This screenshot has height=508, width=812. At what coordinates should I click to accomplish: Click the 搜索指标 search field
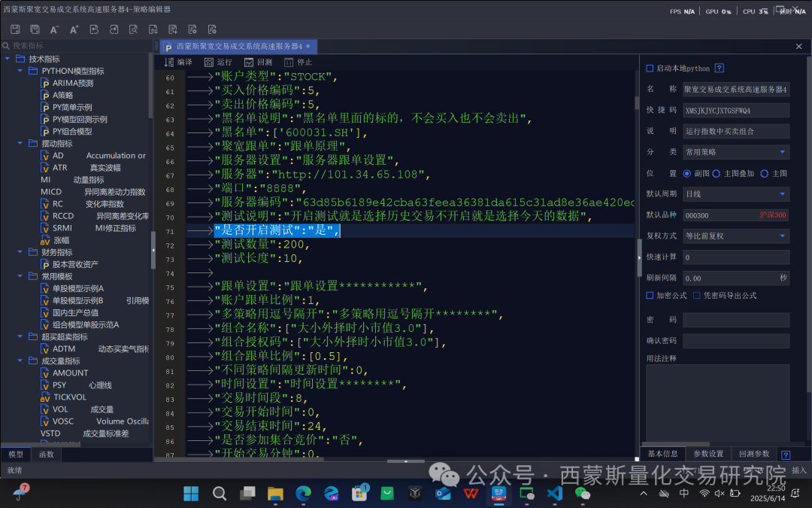[77, 46]
